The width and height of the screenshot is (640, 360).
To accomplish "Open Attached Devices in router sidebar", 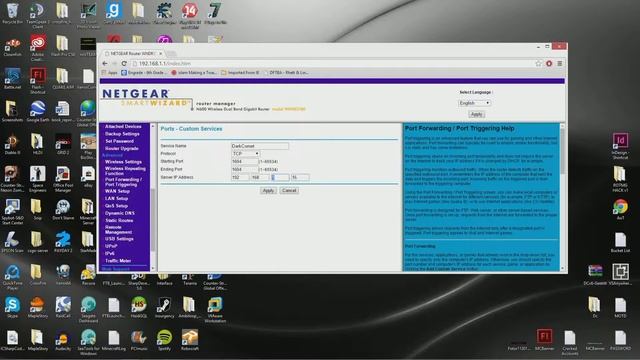I will [123, 127].
